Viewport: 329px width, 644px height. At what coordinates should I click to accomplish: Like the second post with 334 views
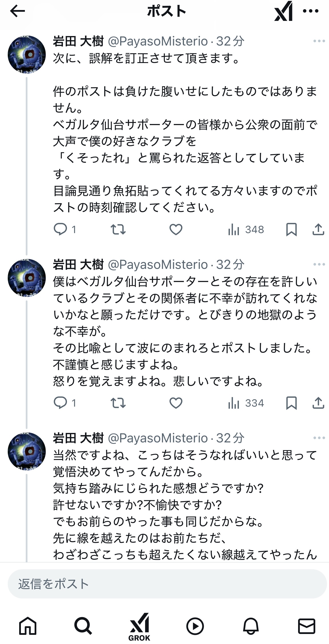(176, 403)
